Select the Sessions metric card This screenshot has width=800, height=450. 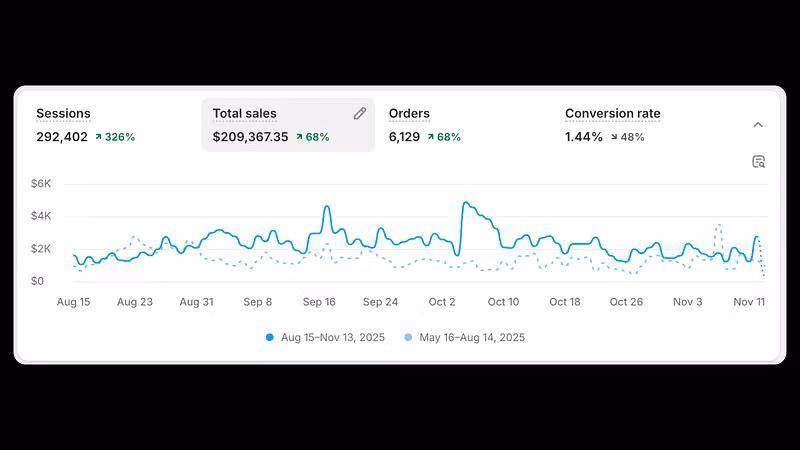(x=112, y=125)
